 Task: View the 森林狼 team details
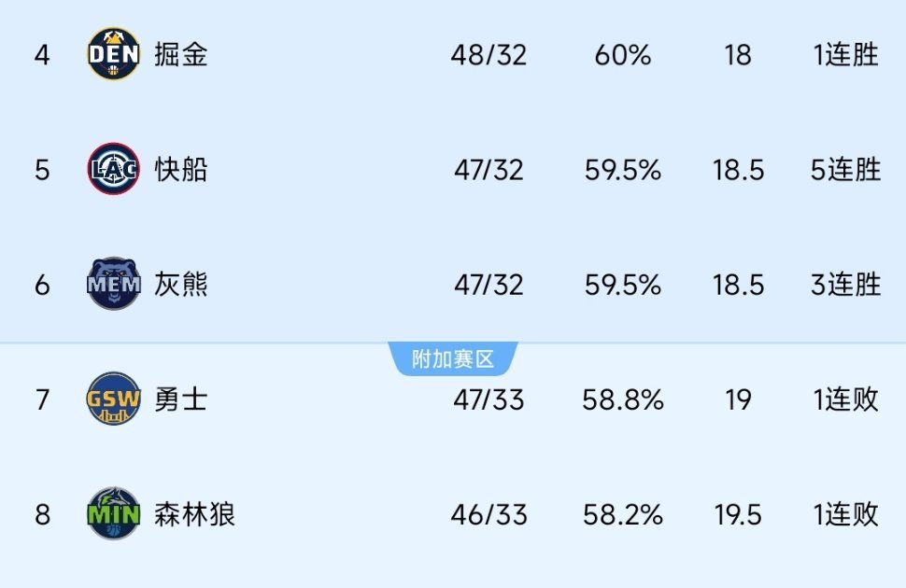[x=194, y=514]
